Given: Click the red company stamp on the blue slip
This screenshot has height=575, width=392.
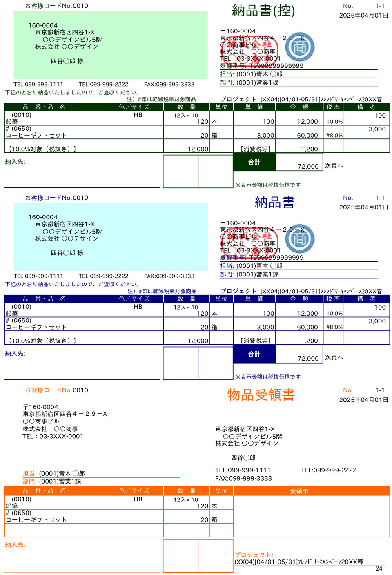Looking at the screenshot, I should [x=249, y=244].
